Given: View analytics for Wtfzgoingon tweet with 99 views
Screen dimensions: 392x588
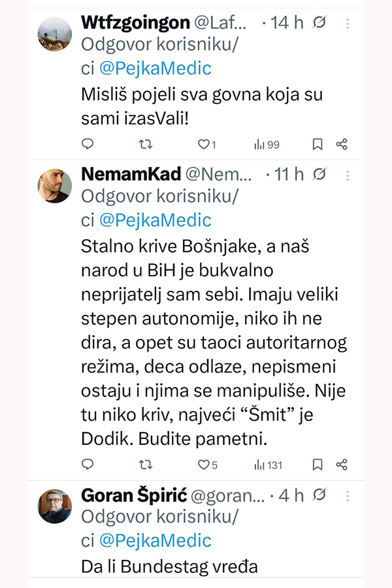Looking at the screenshot, I should tap(267, 144).
